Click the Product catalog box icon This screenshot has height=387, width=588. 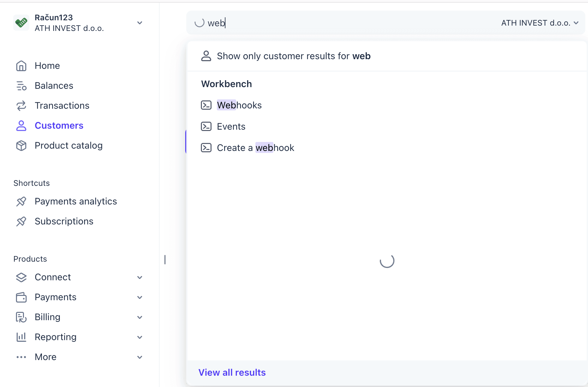point(21,145)
